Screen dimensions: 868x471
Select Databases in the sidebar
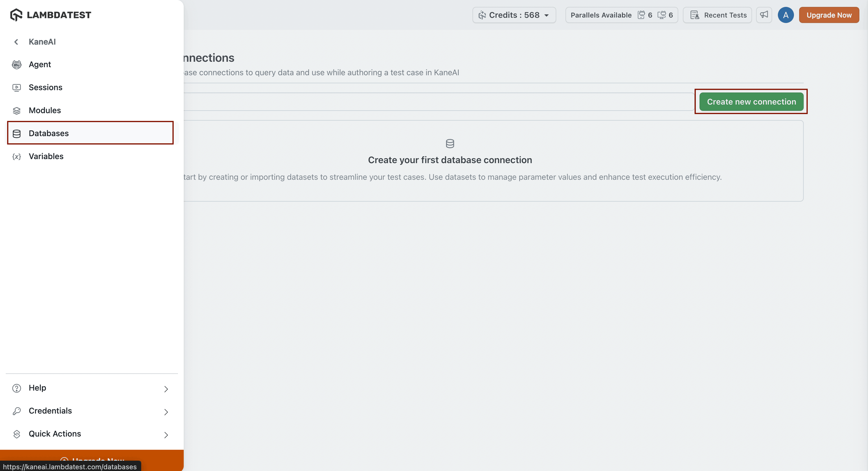point(49,133)
